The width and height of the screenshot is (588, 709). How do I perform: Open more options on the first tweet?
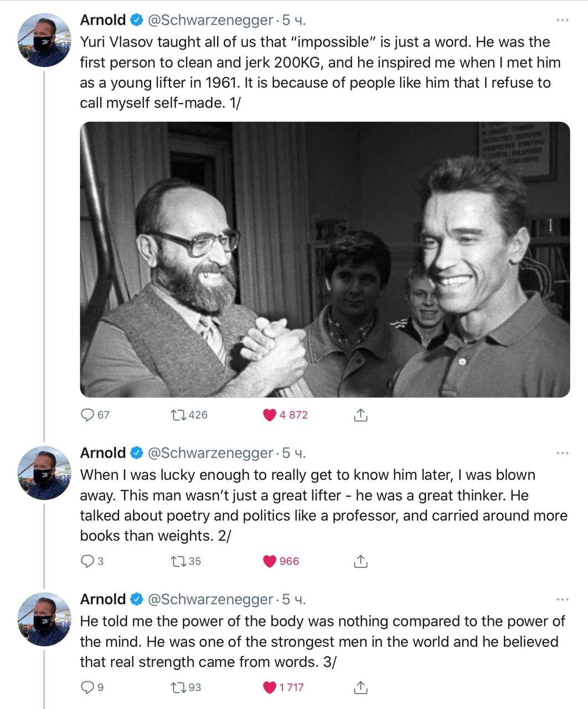pos(562,20)
